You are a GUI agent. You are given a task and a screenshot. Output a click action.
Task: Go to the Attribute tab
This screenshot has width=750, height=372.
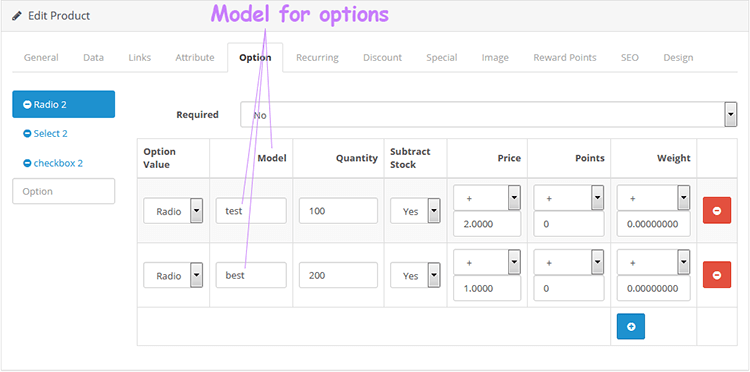[195, 58]
